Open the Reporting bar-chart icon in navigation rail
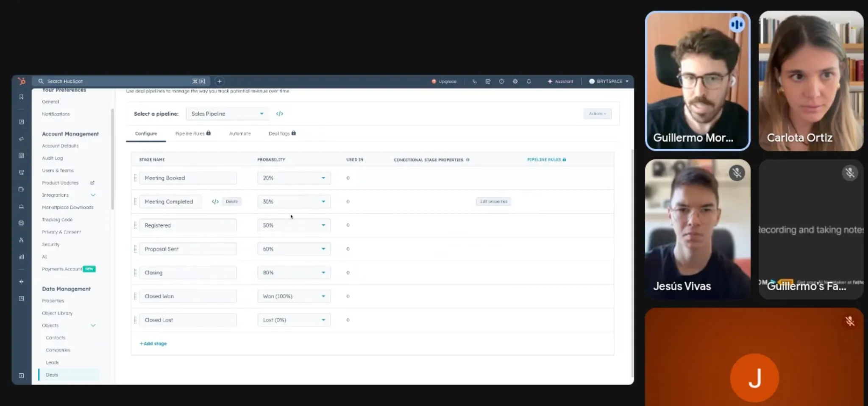Image resolution: width=868 pixels, height=406 pixels. (21, 257)
